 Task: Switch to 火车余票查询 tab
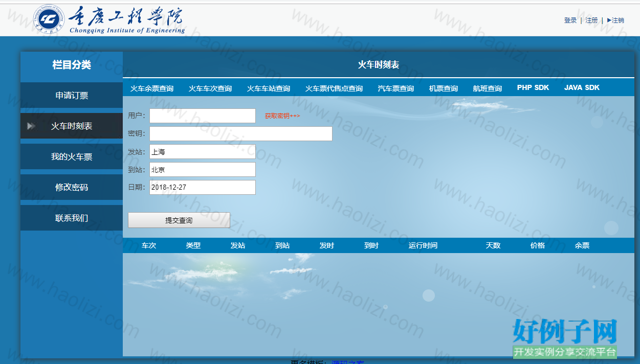[152, 88]
